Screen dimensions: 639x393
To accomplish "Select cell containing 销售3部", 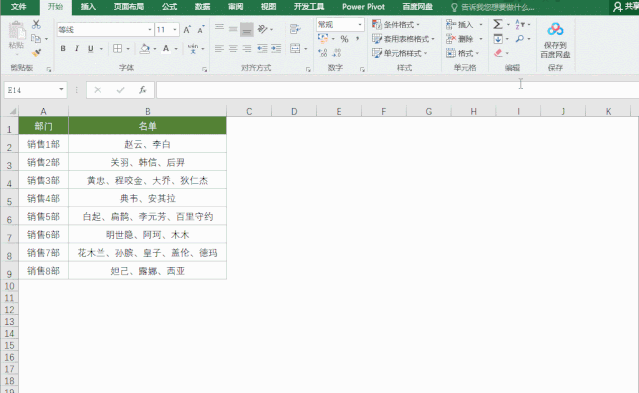I will tap(44, 180).
